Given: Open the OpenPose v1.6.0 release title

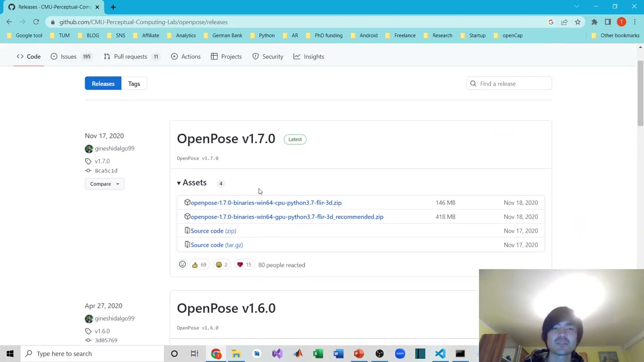Looking at the screenshot, I should (x=226, y=308).
